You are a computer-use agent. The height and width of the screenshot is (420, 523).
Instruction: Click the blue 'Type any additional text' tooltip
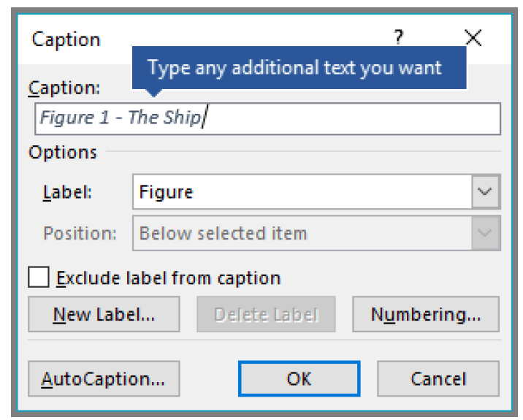click(299, 68)
